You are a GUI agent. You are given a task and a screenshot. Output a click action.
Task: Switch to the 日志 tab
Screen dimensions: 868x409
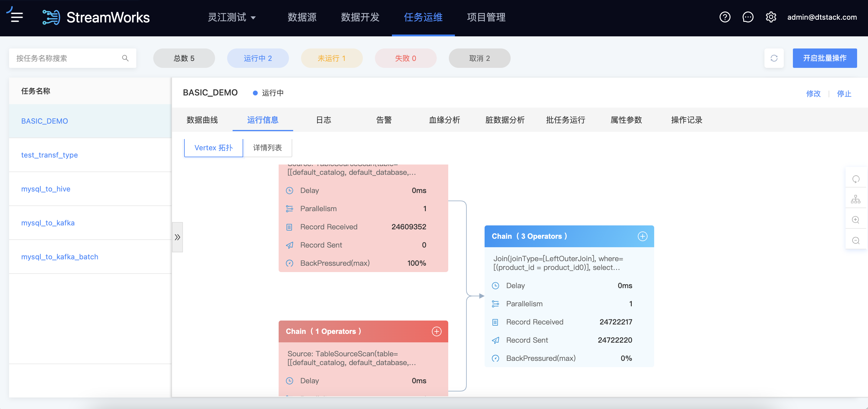click(x=323, y=120)
